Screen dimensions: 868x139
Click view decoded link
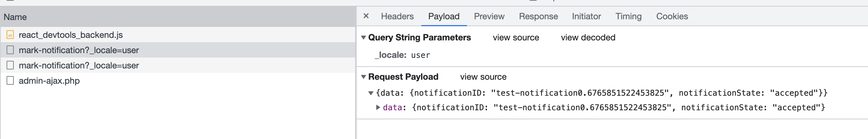[x=588, y=37]
